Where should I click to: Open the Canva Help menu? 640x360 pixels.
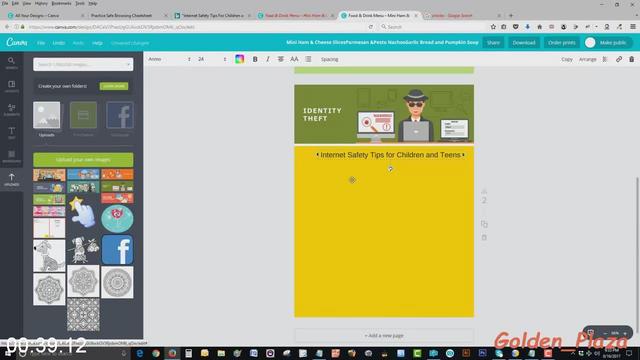click(x=97, y=43)
